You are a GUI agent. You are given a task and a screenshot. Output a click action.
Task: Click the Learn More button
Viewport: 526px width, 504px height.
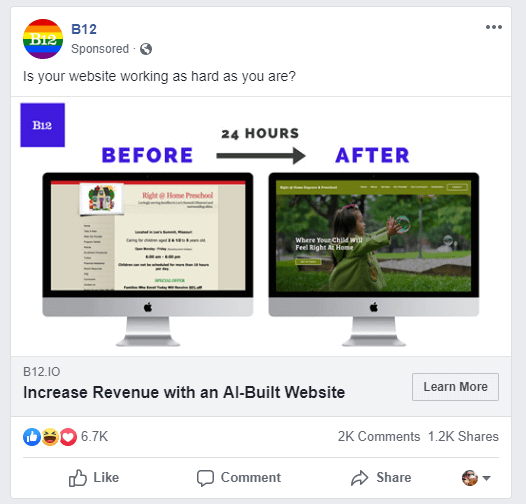coord(455,387)
